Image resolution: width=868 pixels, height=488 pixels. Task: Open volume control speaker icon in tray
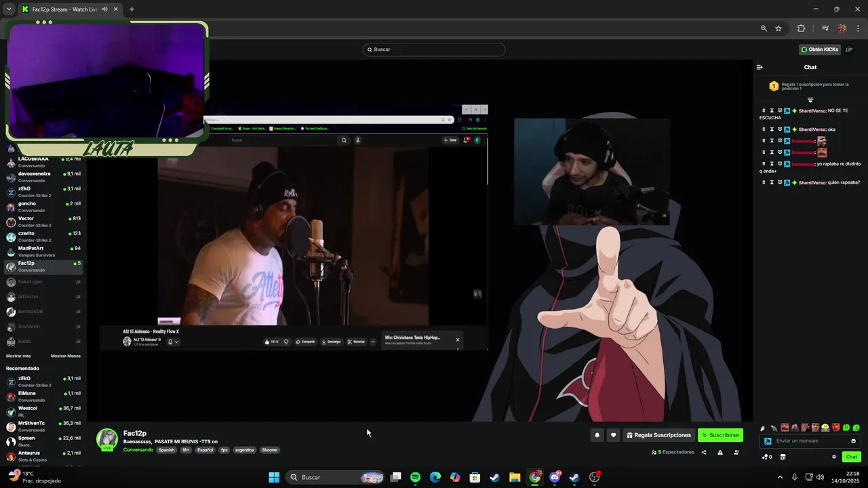821,477
